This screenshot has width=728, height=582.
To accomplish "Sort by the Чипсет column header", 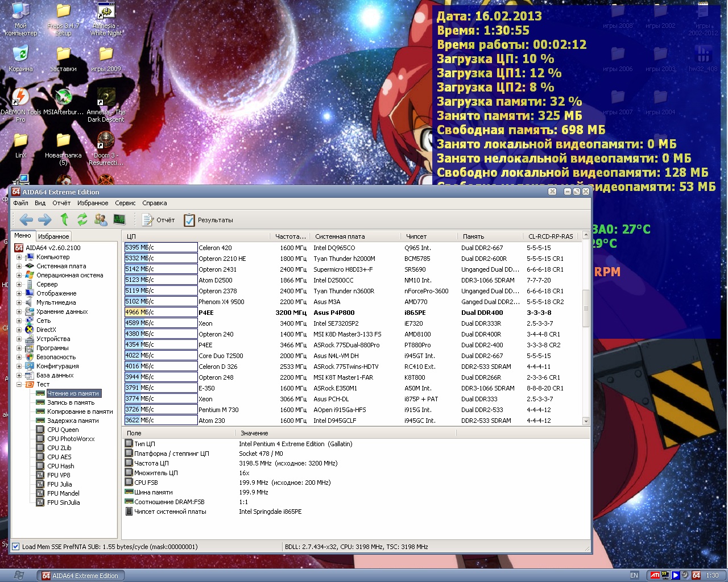I will coord(429,236).
